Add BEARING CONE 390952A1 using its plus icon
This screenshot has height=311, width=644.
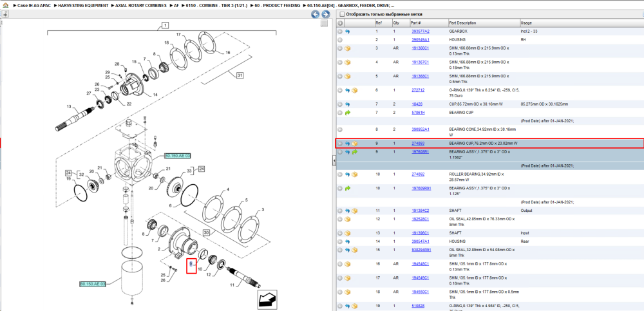(x=340, y=129)
